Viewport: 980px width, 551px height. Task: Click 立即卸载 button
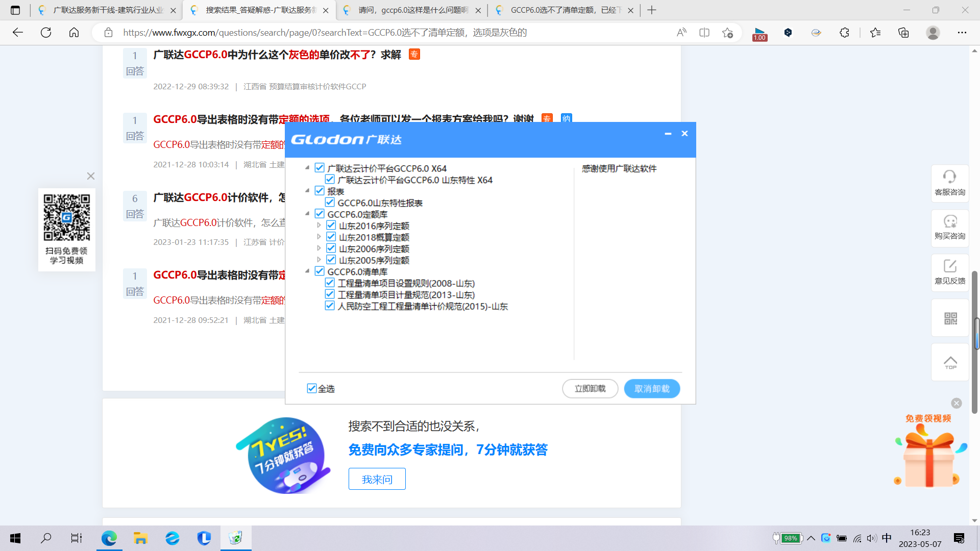pyautogui.click(x=590, y=389)
